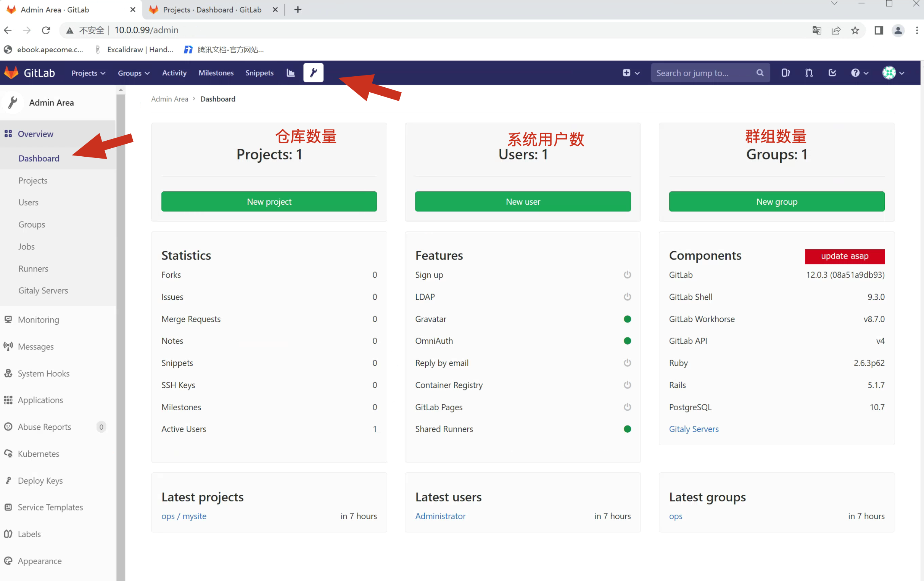
Task: Open the To-Do list checkmark icon
Action: click(832, 73)
